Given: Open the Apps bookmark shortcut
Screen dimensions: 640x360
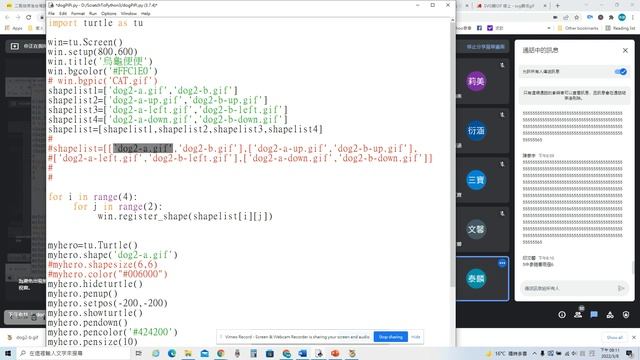Looking at the screenshot, I should coord(14,28).
